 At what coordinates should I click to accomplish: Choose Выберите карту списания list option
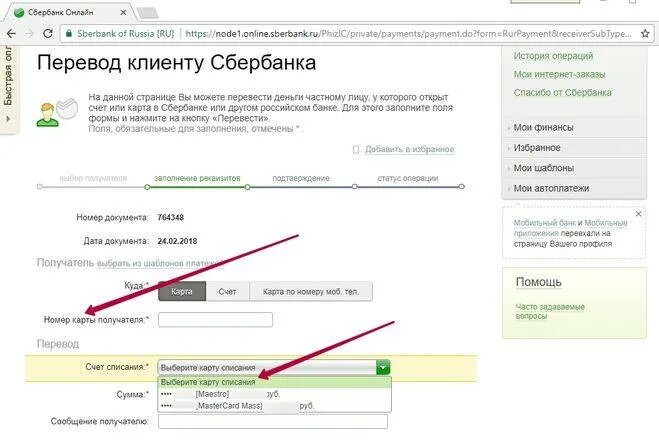pos(274,382)
